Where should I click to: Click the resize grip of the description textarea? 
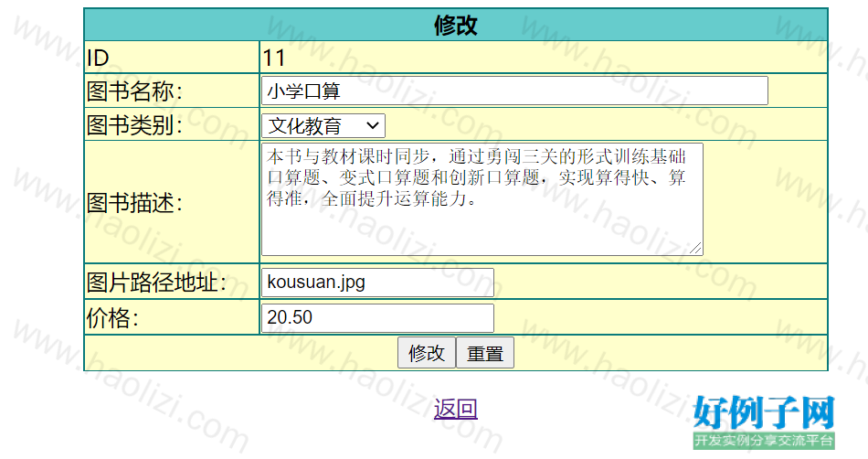click(x=696, y=249)
